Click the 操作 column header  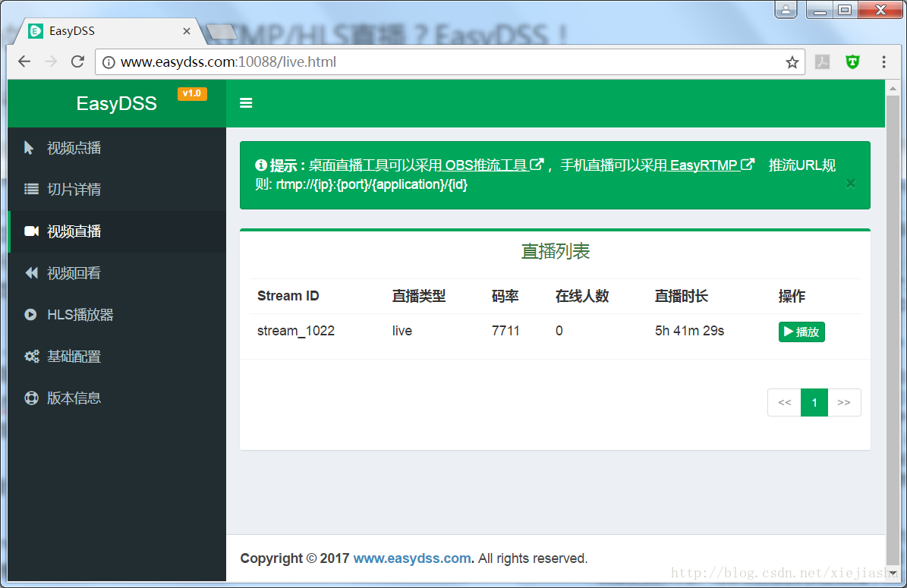click(x=792, y=296)
